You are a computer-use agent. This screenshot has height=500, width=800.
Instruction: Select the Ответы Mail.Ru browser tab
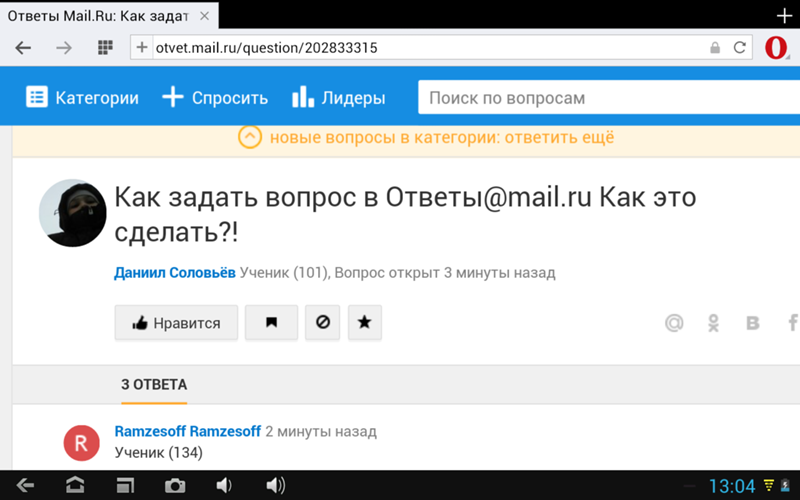109,16
